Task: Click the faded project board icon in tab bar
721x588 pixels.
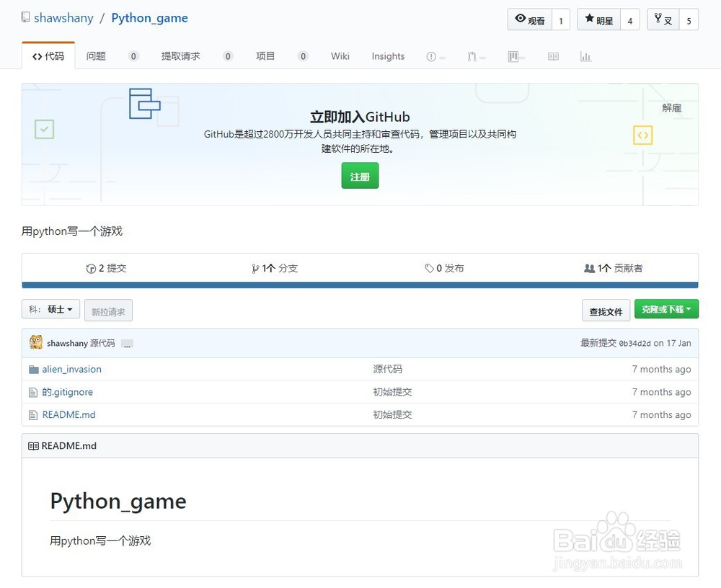Action: [x=513, y=56]
